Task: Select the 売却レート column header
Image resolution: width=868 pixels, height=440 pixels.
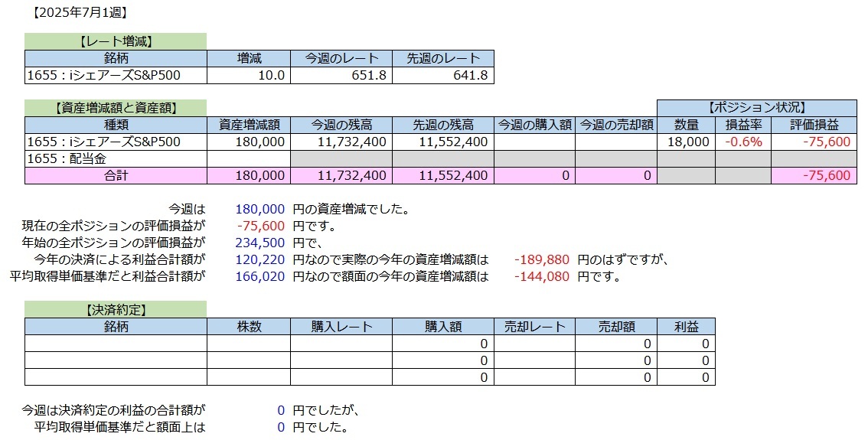Action: pos(534,327)
